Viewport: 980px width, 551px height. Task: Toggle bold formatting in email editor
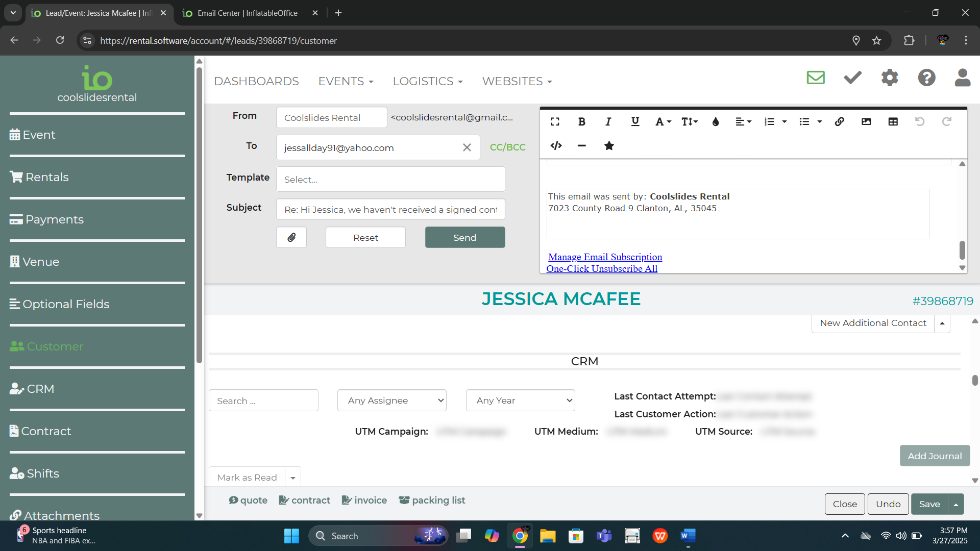tap(581, 122)
